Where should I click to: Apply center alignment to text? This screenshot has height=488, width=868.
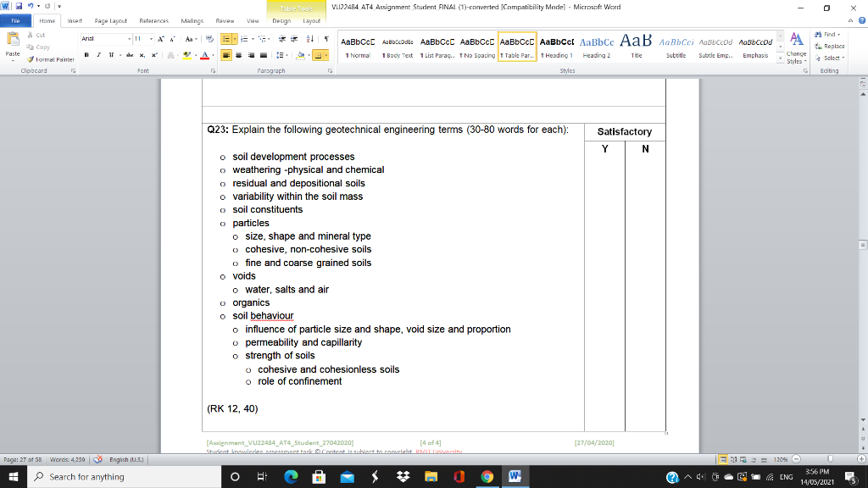pos(237,54)
